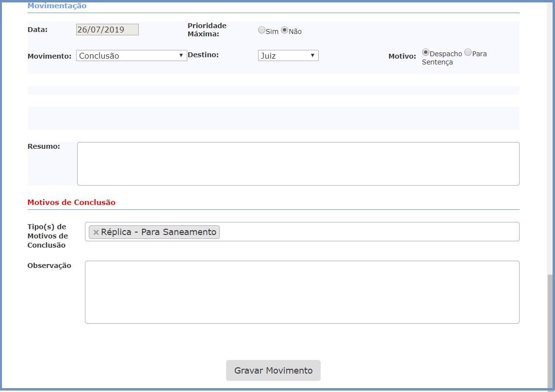The width and height of the screenshot is (555, 392).
Task: Select Sim for Prioridade Máxima
Action: (261, 30)
